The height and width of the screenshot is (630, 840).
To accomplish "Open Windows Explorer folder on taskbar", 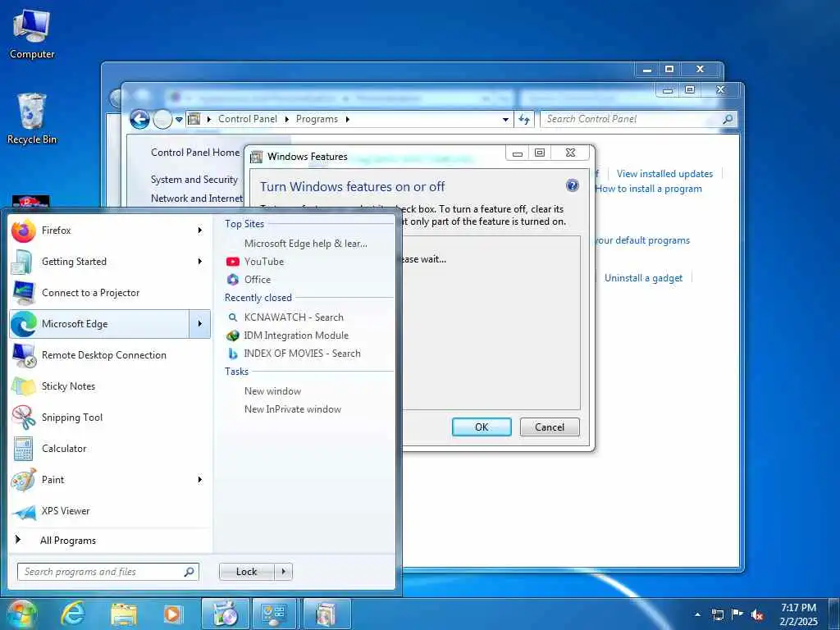I will tap(124, 614).
